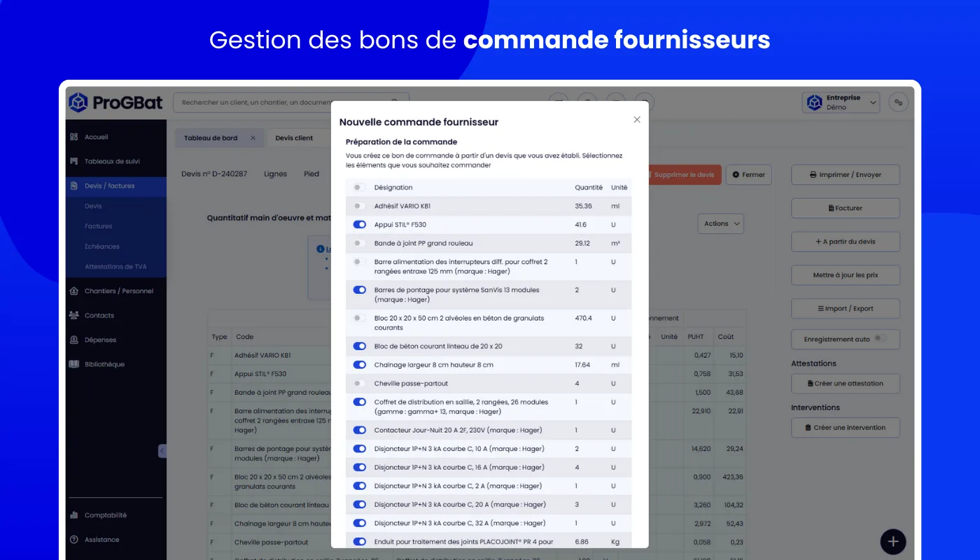Open the Pied tab of the quote

point(311,174)
